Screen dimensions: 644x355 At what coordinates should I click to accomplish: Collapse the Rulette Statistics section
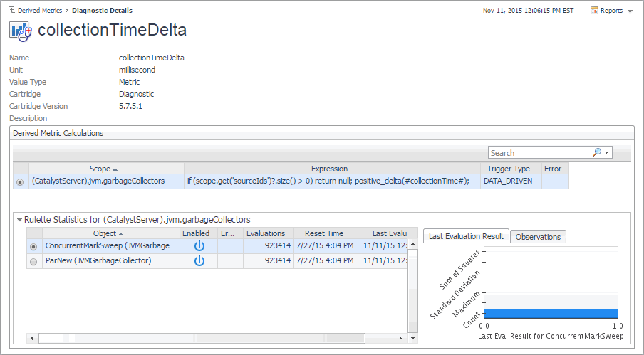tap(19, 220)
